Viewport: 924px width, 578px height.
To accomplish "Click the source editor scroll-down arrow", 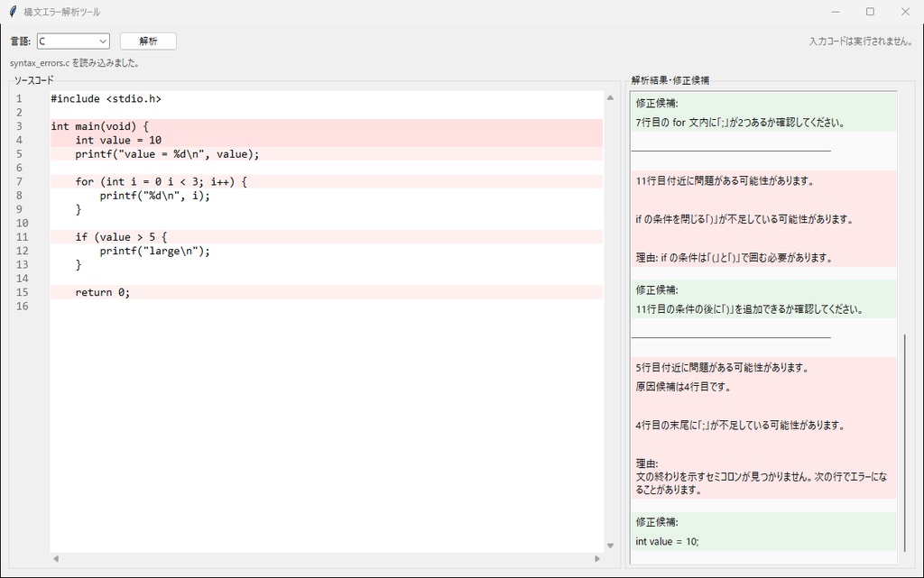I will pos(610,546).
